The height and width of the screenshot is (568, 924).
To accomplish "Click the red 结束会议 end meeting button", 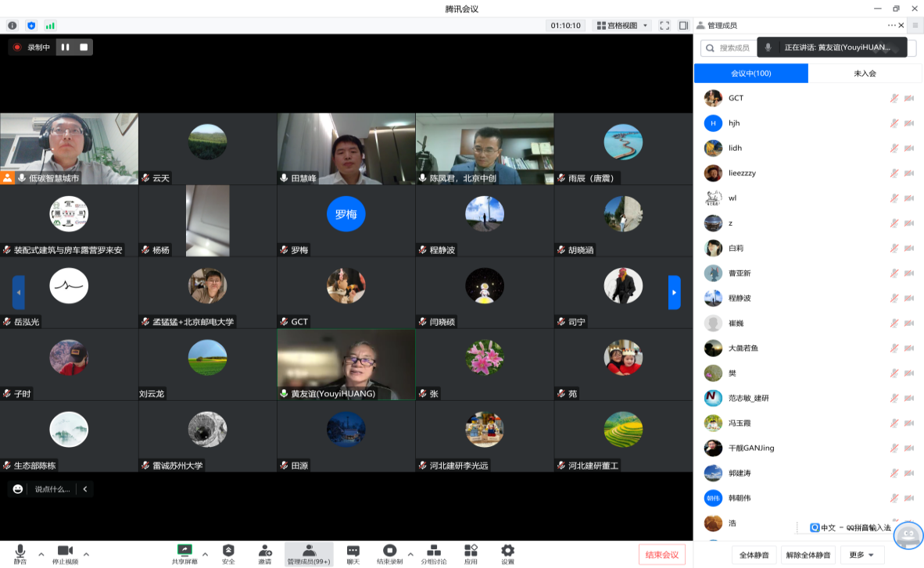I will 661,555.
